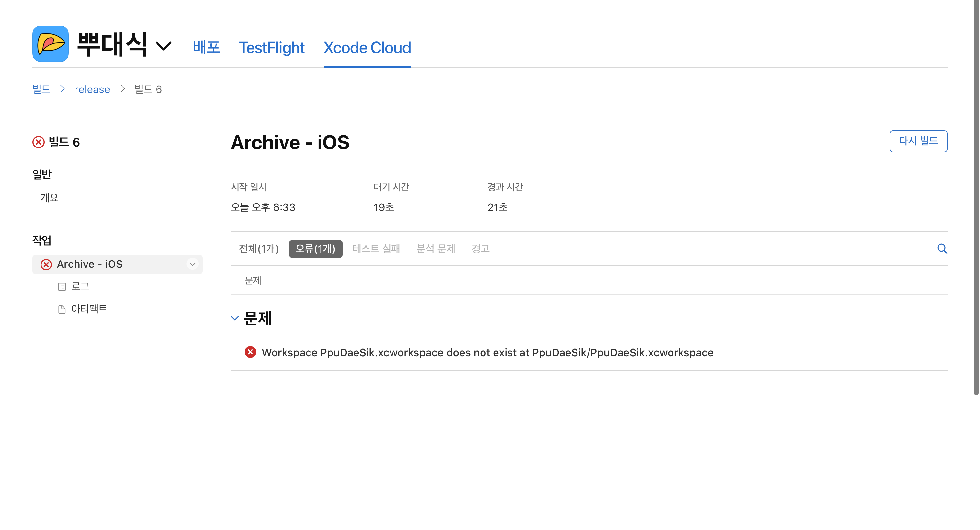Open the 개요 overview item
The image size is (980, 530).
tap(50, 197)
